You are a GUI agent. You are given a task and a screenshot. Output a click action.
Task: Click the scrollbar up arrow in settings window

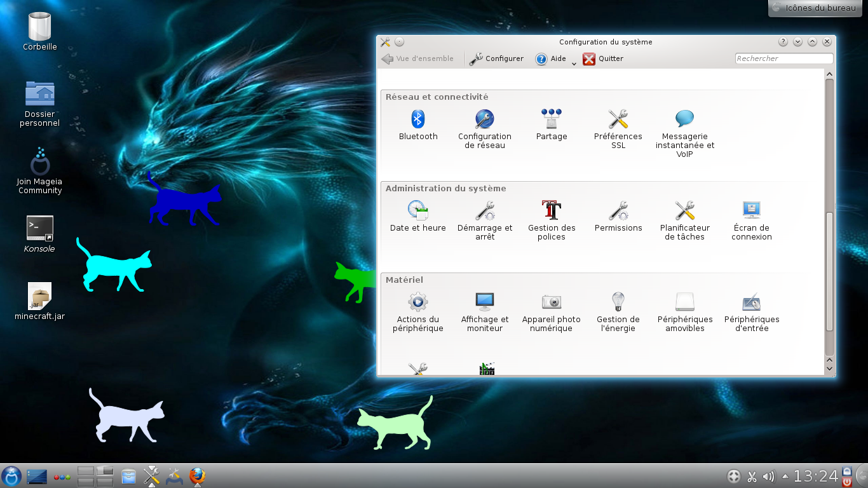point(829,74)
